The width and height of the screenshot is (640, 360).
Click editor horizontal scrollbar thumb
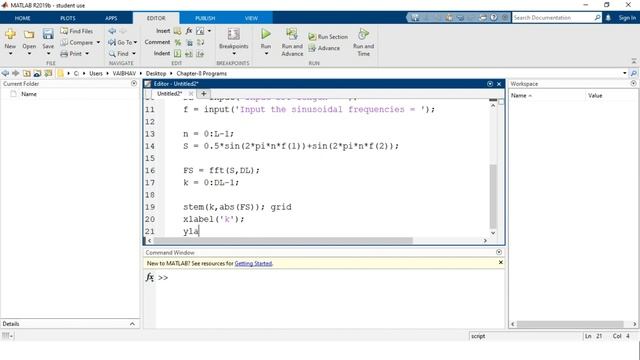point(283,240)
